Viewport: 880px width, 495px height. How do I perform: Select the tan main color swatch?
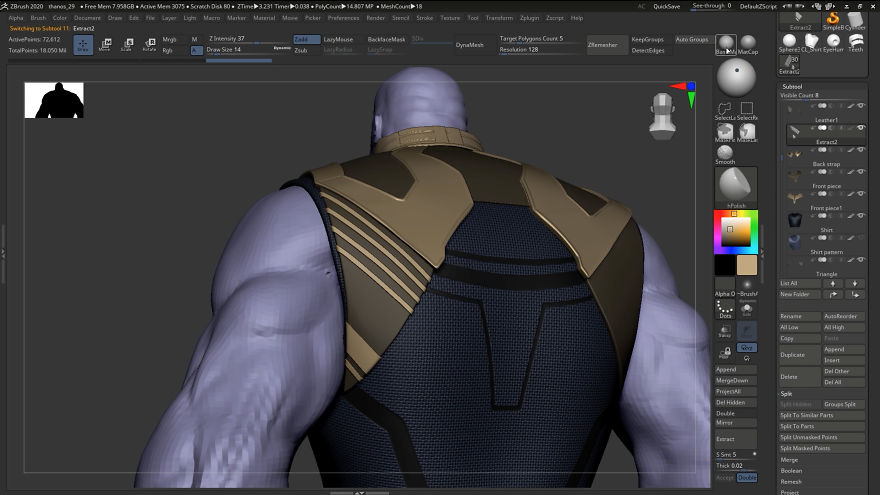[746, 265]
